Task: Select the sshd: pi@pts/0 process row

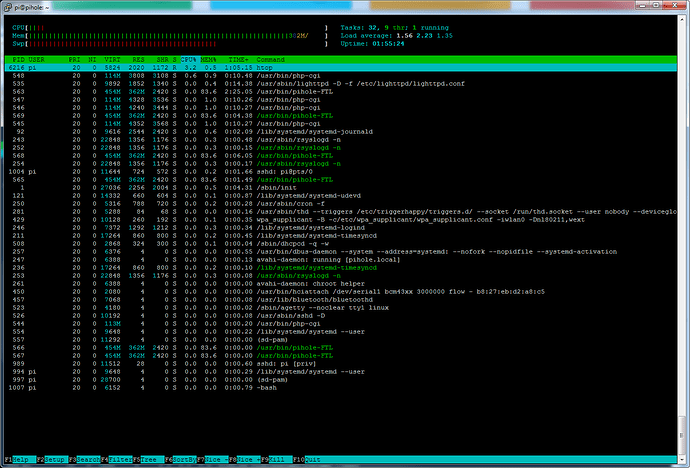Action: click(x=341, y=172)
